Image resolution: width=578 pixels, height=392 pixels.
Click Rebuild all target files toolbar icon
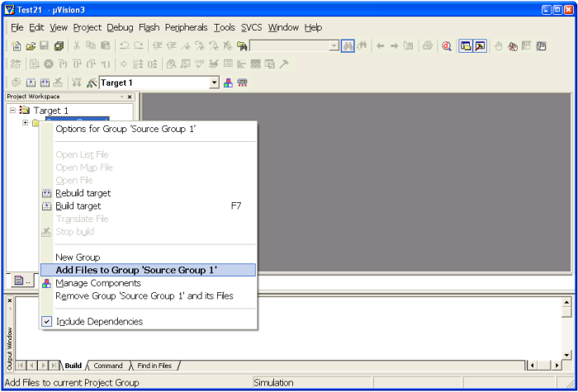[45, 83]
